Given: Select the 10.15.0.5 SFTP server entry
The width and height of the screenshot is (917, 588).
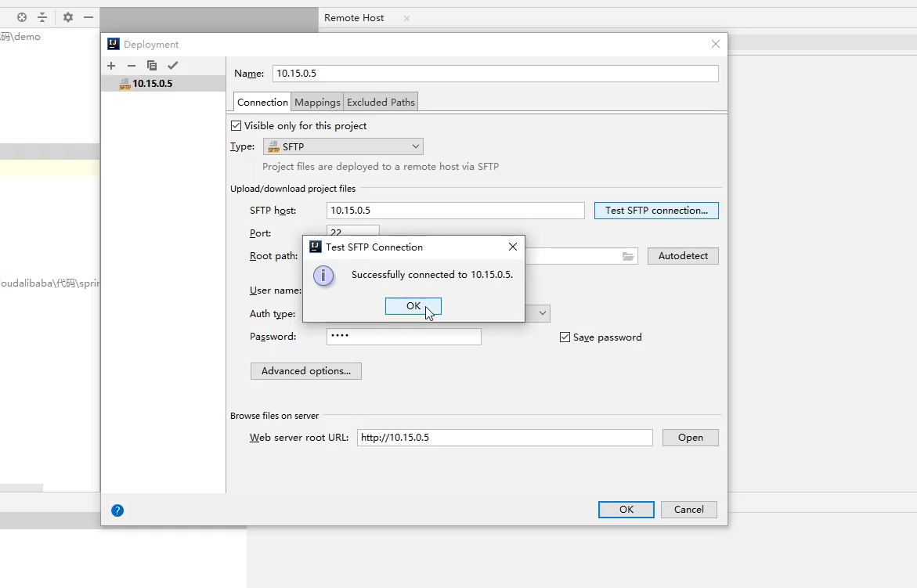Looking at the screenshot, I should click(163, 84).
